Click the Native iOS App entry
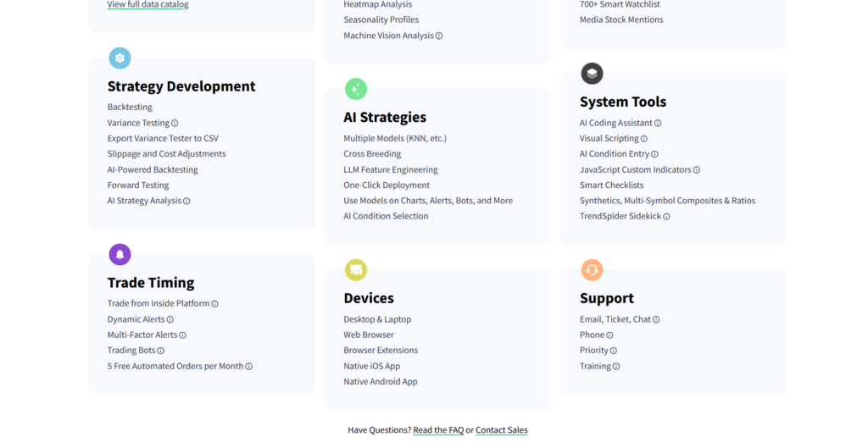Image resolution: width=868 pixels, height=448 pixels. tap(371, 367)
